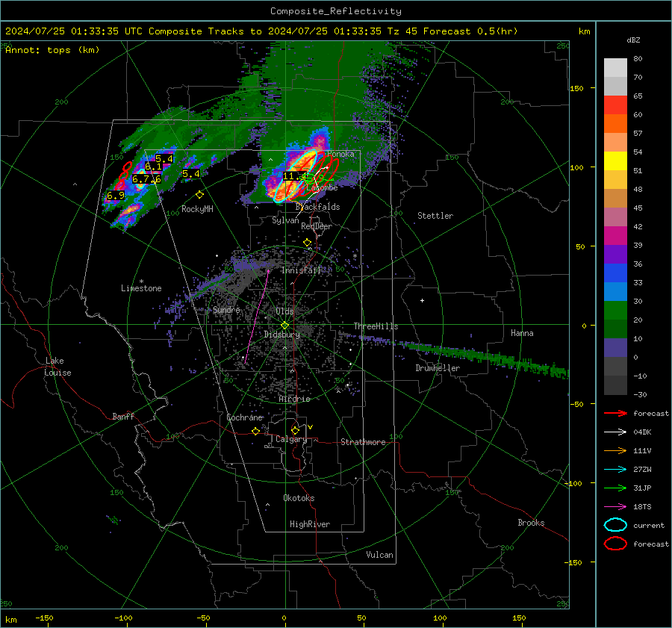Click the HighRiver label
Screen dimensions: 672x628
click(x=310, y=524)
